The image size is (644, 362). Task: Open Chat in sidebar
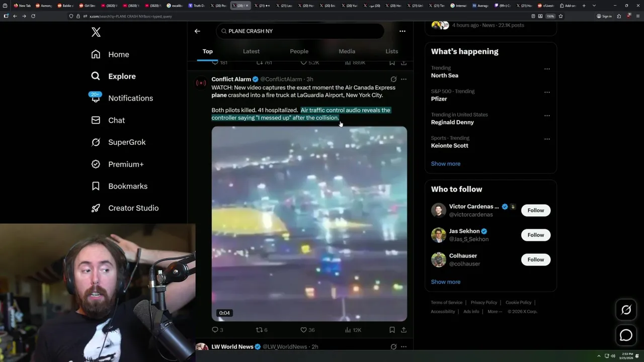pos(108,120)
